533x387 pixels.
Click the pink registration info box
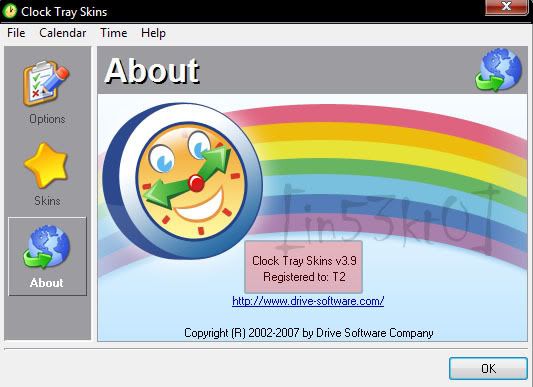coord(304,268)
